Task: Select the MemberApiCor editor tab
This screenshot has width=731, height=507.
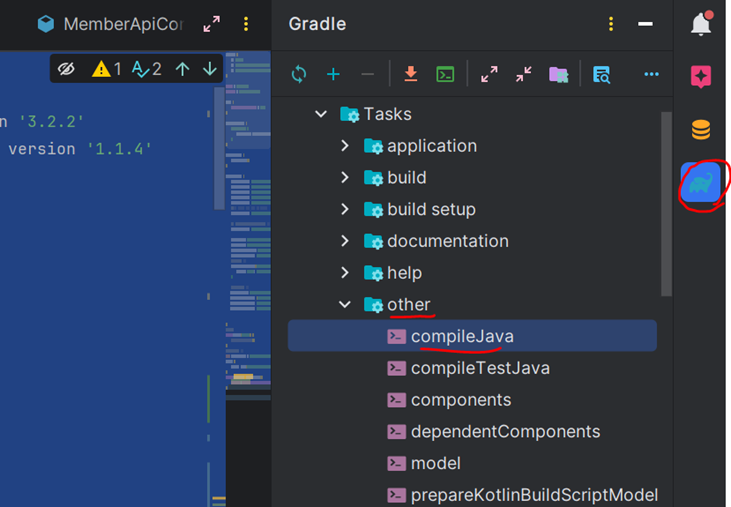Action: (x=111, y=24)
